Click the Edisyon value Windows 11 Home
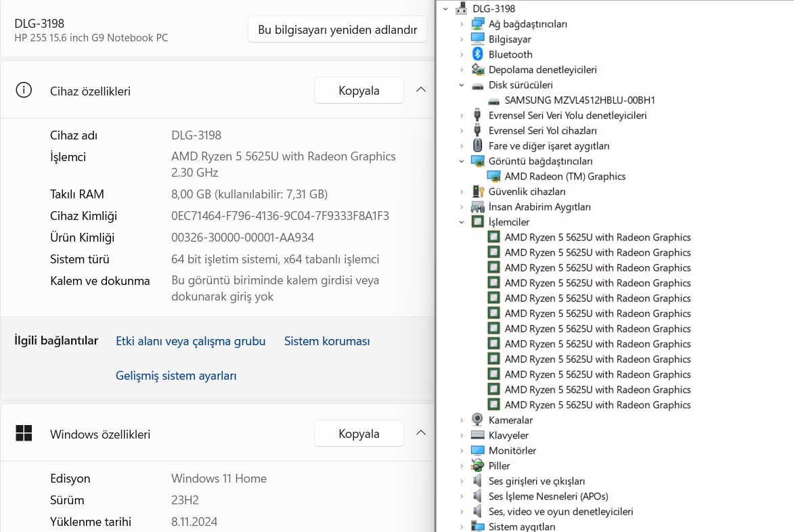 click(x=219, y=479)
